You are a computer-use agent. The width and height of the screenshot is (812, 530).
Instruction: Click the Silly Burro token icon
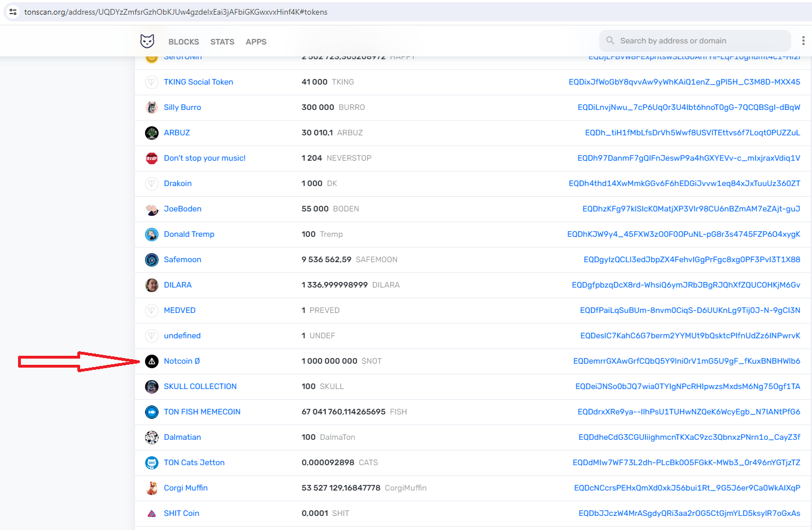point(152,108)
